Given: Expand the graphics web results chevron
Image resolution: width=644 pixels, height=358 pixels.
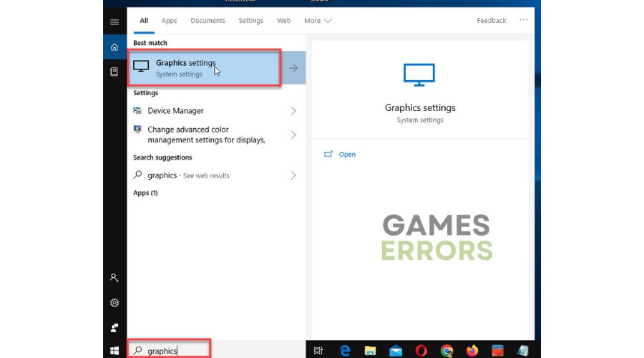Looking at the screenshot, I should click(293, 175).
